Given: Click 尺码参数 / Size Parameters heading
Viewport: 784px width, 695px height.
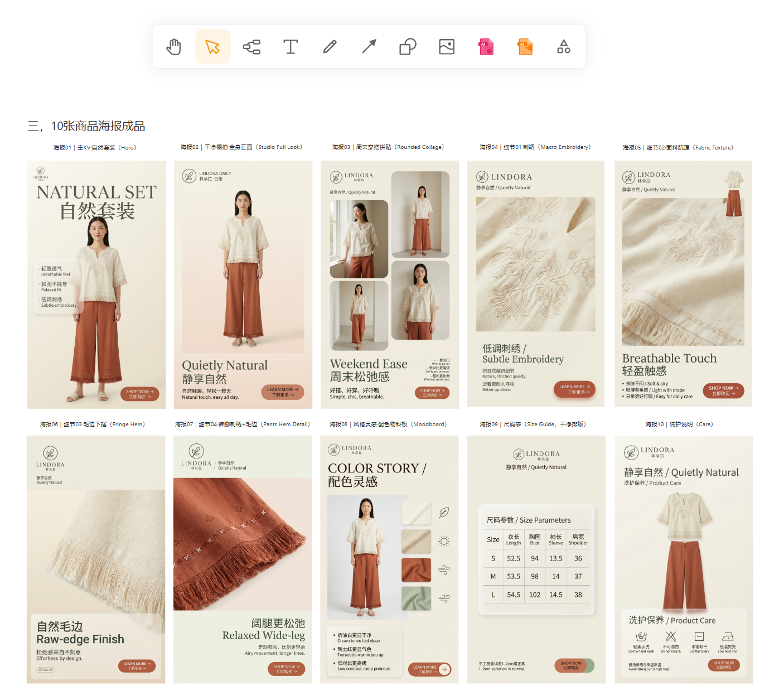Looking at the screenshot, I should coord(529,520).
